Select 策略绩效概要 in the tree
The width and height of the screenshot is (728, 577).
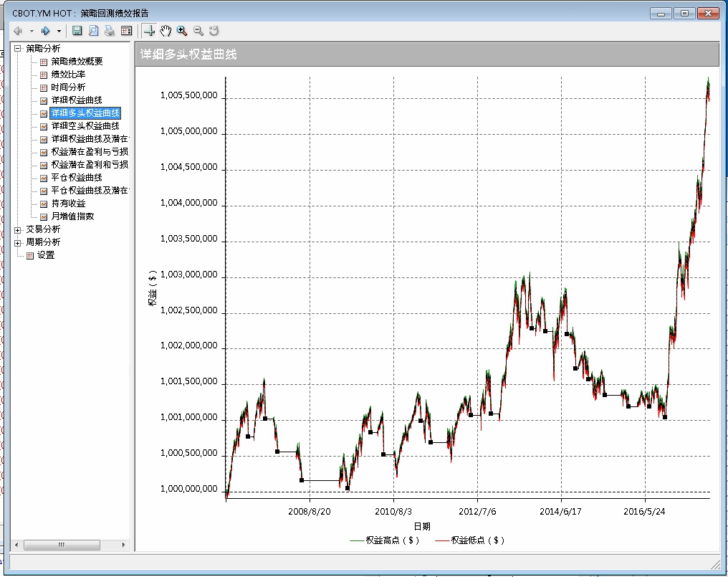point(77,62)
